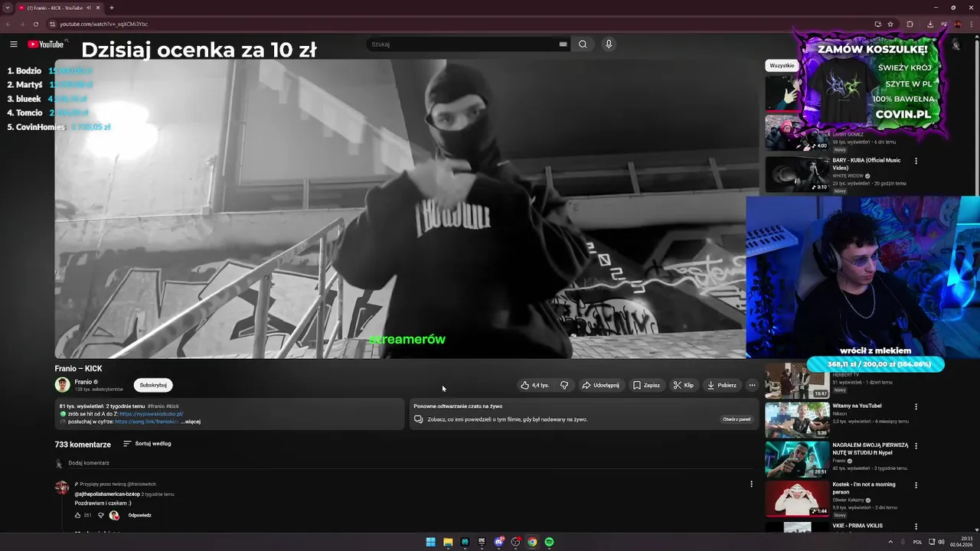This screenshot has width=980, height=551.
Task: Open more actions three-dot menu under video
Action: click(752, 385)
